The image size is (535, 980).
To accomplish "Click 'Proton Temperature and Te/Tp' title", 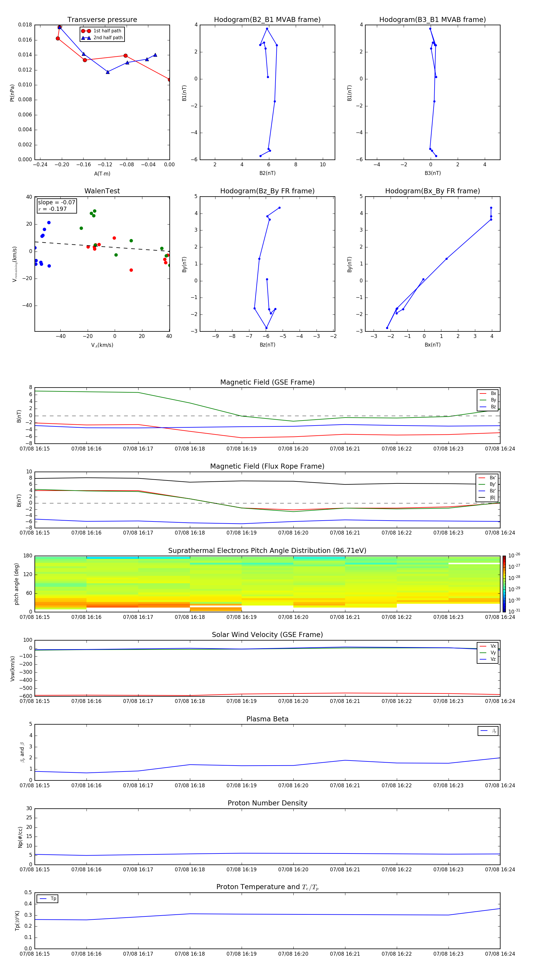I will (267, 887).
